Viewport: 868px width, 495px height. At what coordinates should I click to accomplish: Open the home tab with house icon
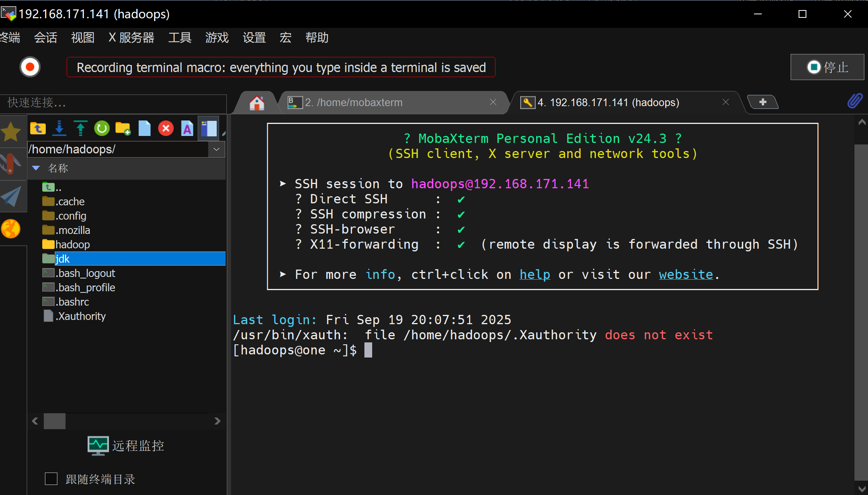point(257,103)
